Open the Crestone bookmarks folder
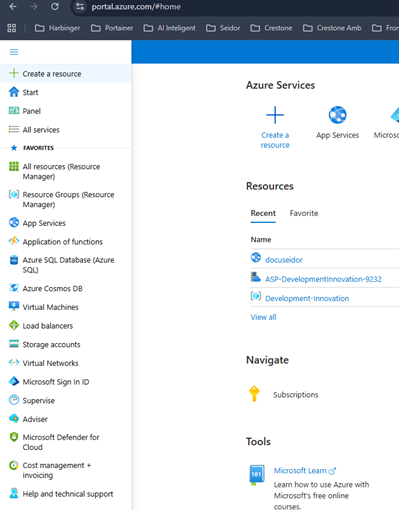This screenshot has width=399, height=510. coord(271,28)
